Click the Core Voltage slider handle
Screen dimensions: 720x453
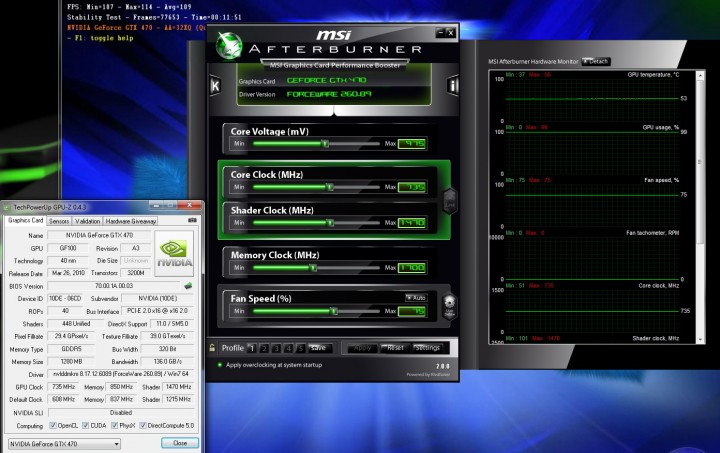(326, 144)
